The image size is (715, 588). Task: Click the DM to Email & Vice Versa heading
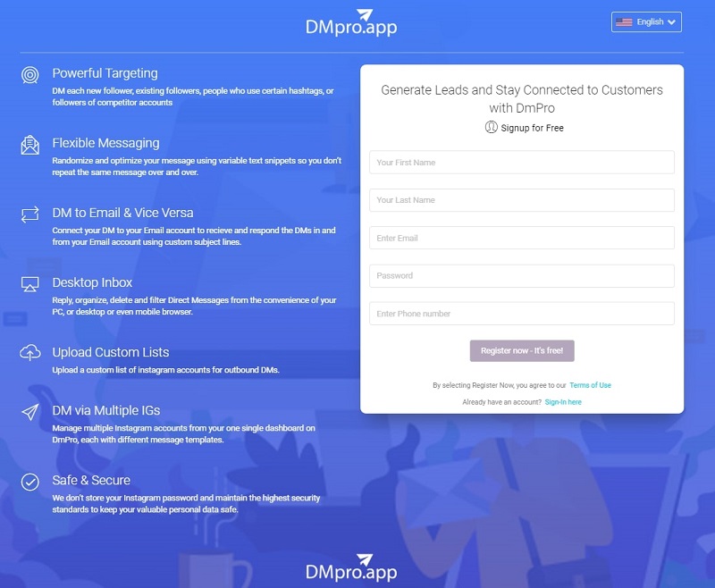click(122, 213)
